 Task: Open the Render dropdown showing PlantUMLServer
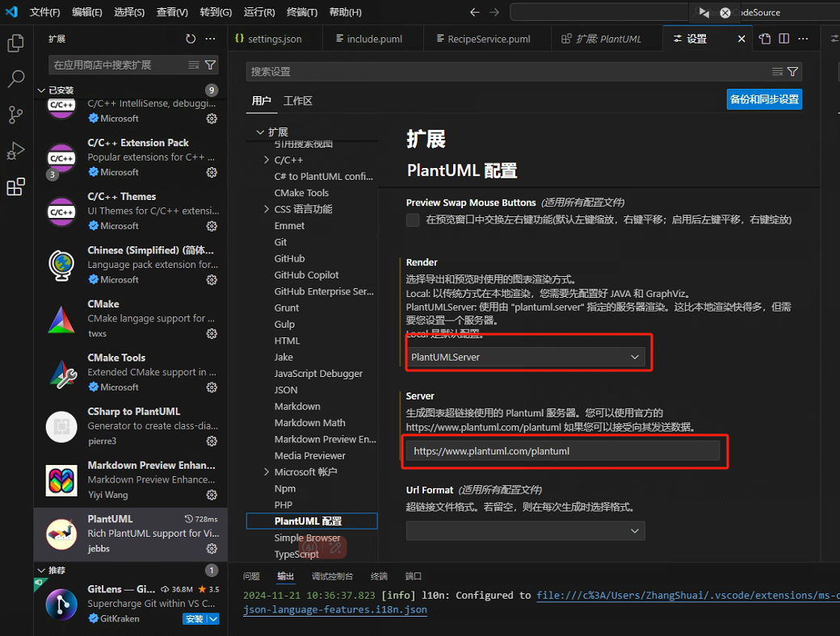click(x=526, y=357)
